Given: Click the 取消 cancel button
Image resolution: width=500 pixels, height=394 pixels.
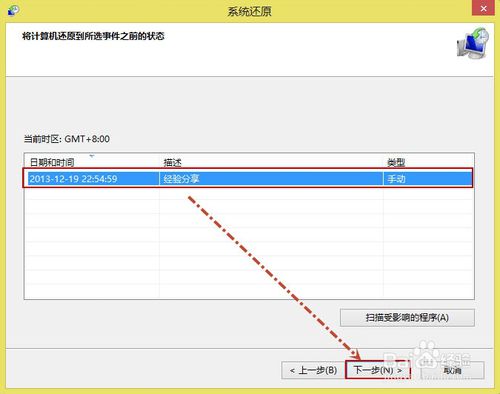Looking at the screenshot, I should point(452,370).
